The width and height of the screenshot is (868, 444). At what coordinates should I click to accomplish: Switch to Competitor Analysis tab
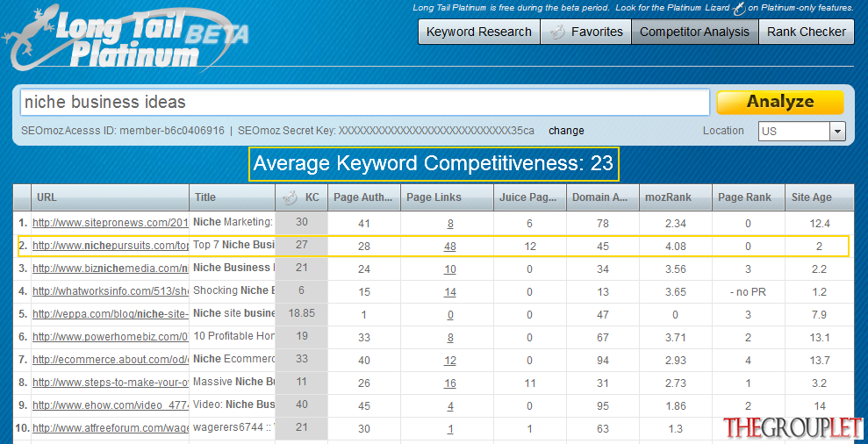[x=695, y=32]
